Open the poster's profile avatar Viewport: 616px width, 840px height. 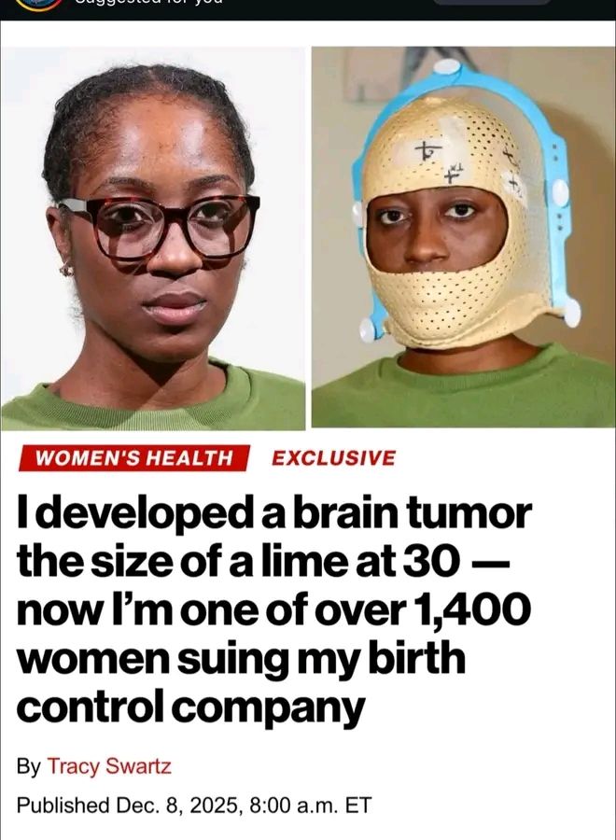pos(39,5)
